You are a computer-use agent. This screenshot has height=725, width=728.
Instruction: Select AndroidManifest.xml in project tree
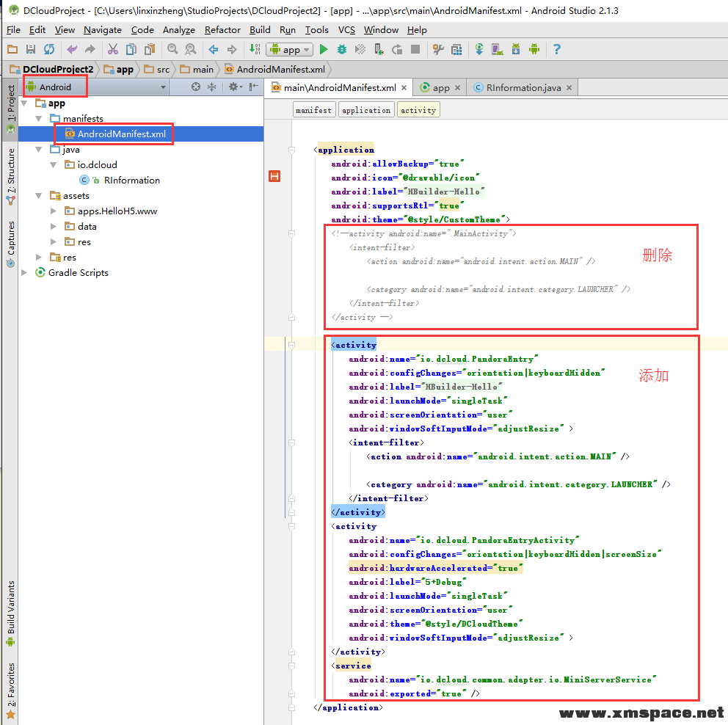tap(122, 134)
